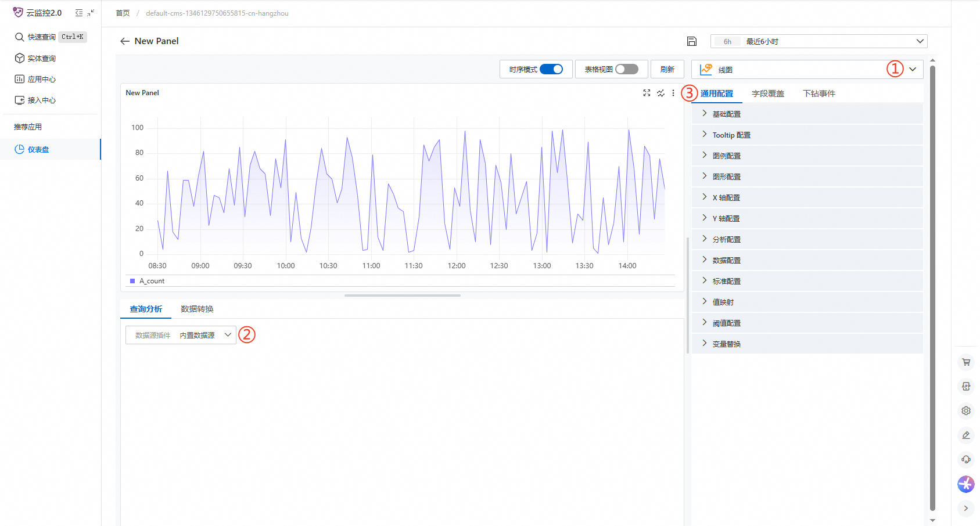Expand the 分析配置 section

(x=807, y=239)
